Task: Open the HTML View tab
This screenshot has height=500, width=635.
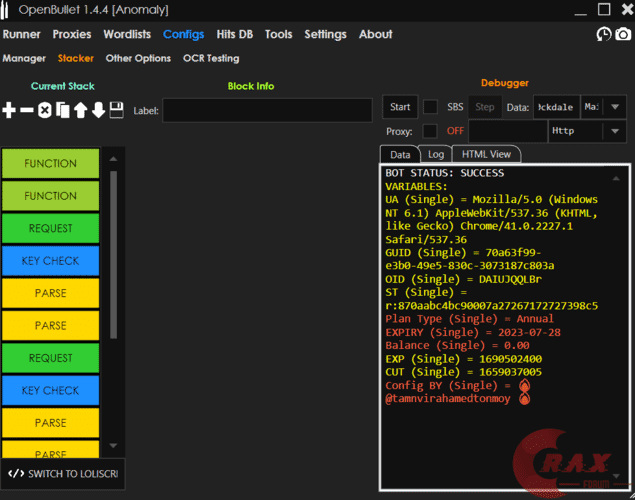Action: (485, 154)
